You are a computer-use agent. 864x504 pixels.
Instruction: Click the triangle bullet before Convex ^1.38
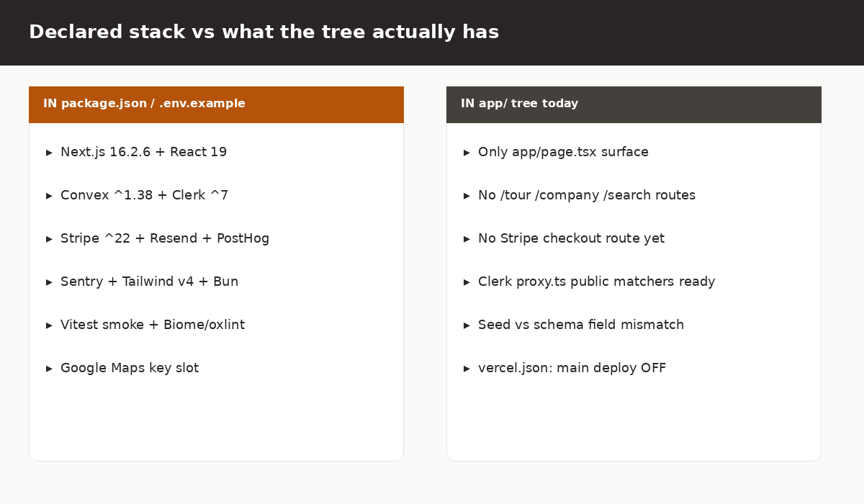49,196
